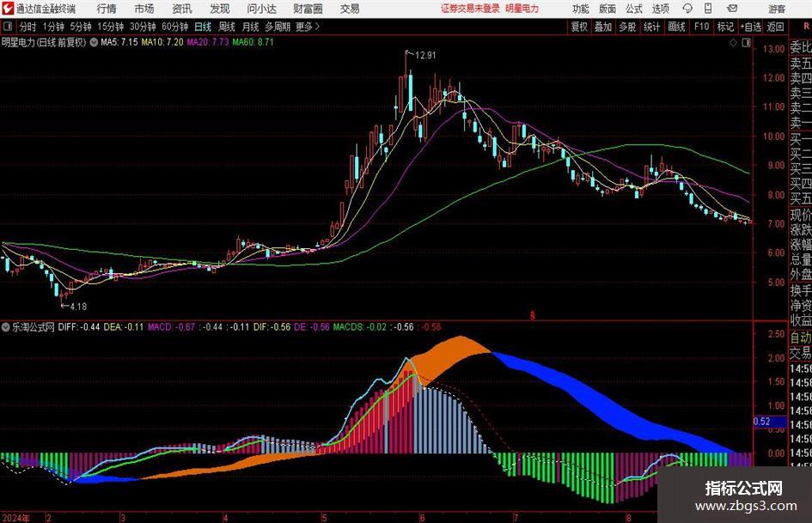Open the customer service headset icon
This screenshot has width=812, height=523.
(687, 9)
